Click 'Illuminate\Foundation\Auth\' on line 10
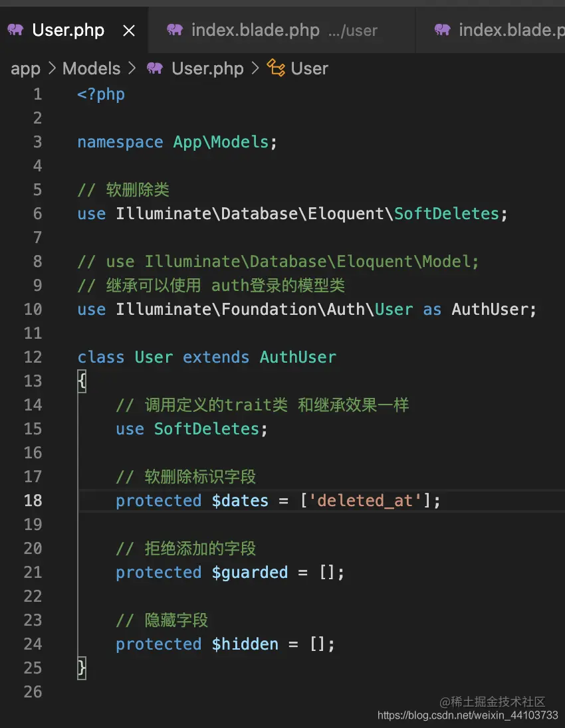The image size is (565, 728). 245,310
